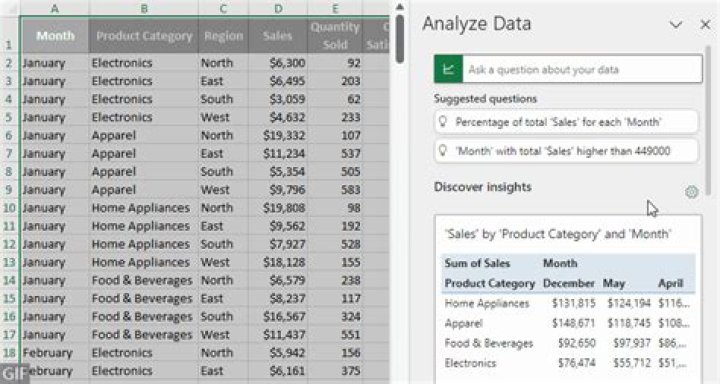720x384 pixels.
Task: Select suggested question Month with Sales higher than 449000
Action: (x=566, y=151)
